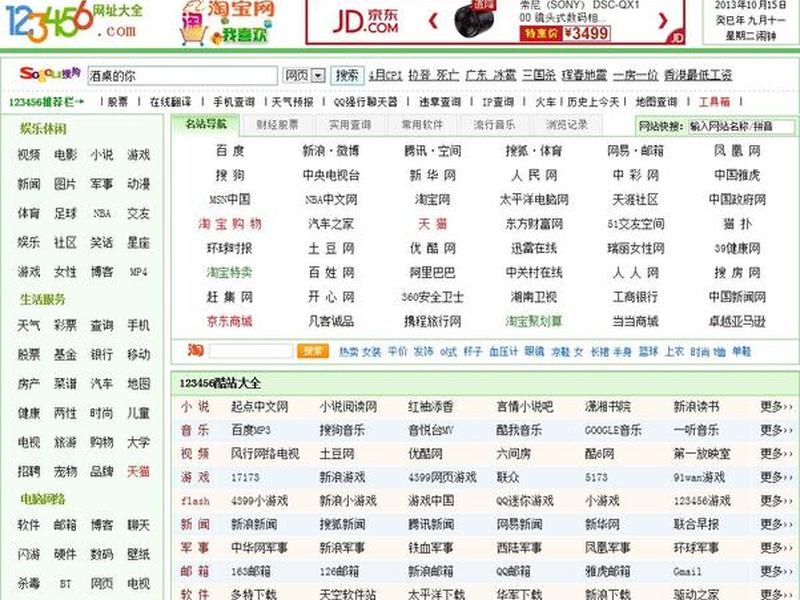Image resolution: width=800 pixels, height=600 pixels.
Task: Open the 新浪·微博 link
Action: point(331,151)
